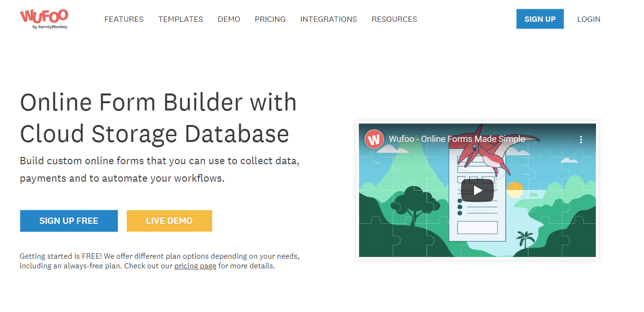Open the RESOURCES menu
Image resolution: width=644 pixels, height=312 pixels.
click(x=394, y=19)
